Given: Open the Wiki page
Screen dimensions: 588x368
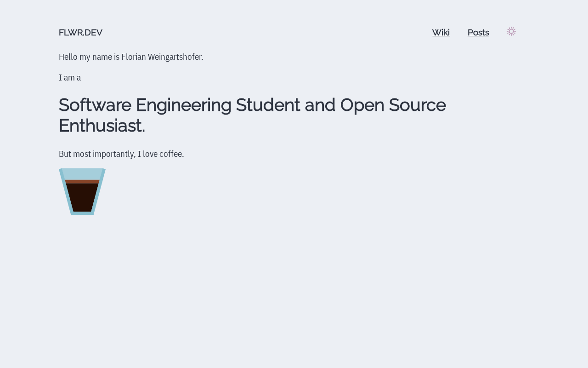Looking at the screenshot, I should [x=441, y=33].
